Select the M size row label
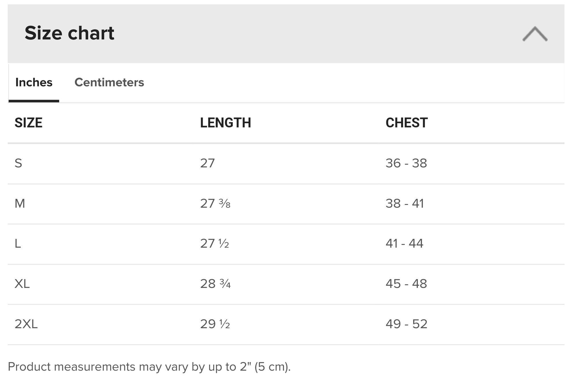 20,203
